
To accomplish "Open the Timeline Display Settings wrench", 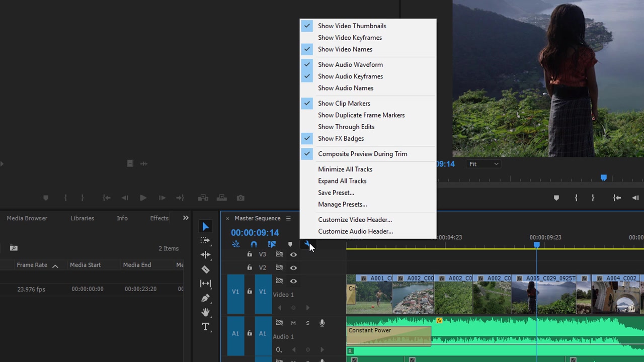I will (x=308, y=244).
